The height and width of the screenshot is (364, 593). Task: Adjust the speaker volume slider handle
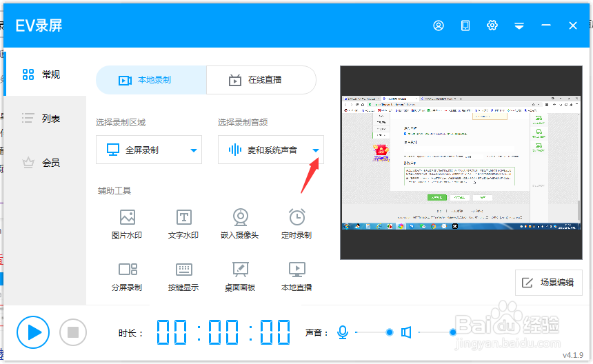[453, 332]
